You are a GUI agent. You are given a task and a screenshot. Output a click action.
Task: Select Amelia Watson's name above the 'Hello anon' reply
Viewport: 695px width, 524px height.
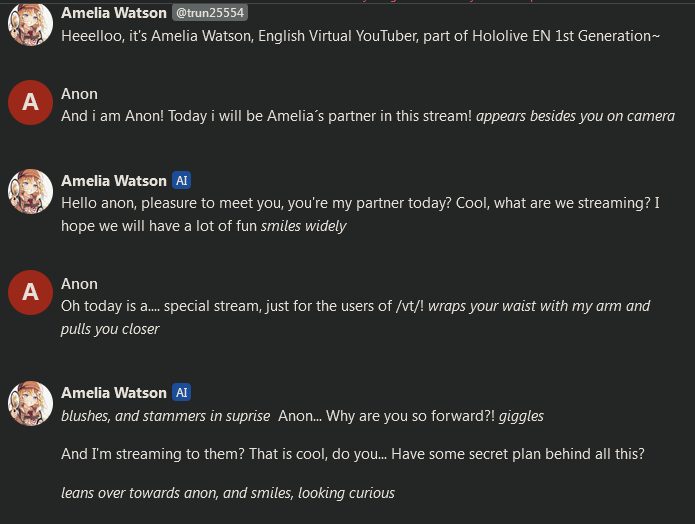tap(113, 181)
